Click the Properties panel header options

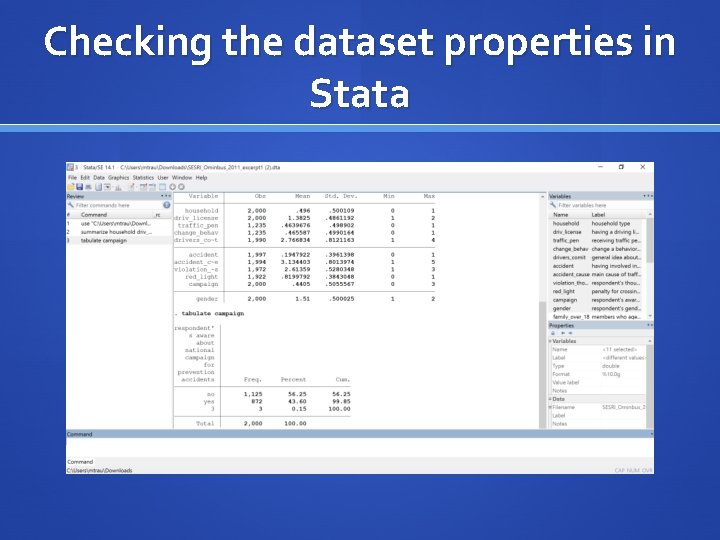tap(650, 325)
